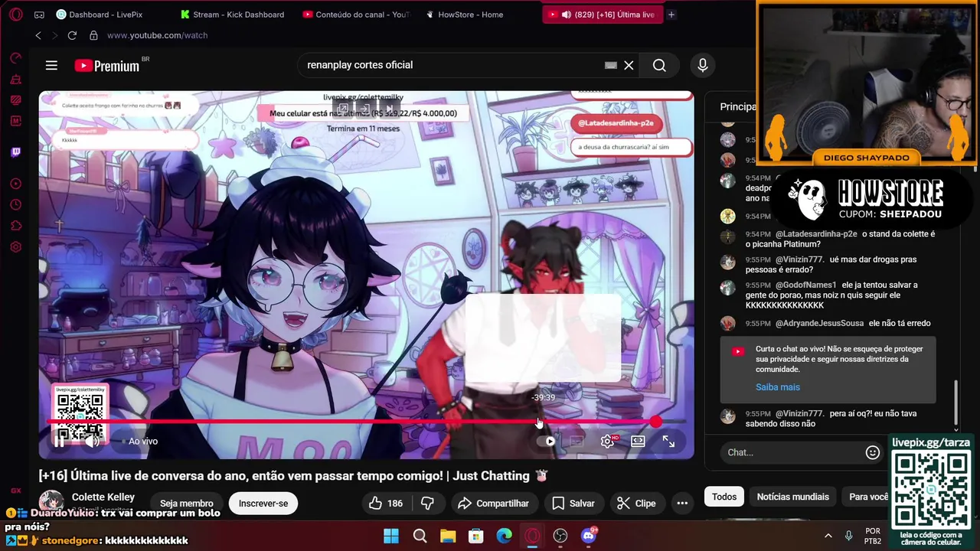The image size is (980, 551).
Task: Share video with Compartilhar button
Action: pos(494,503)
